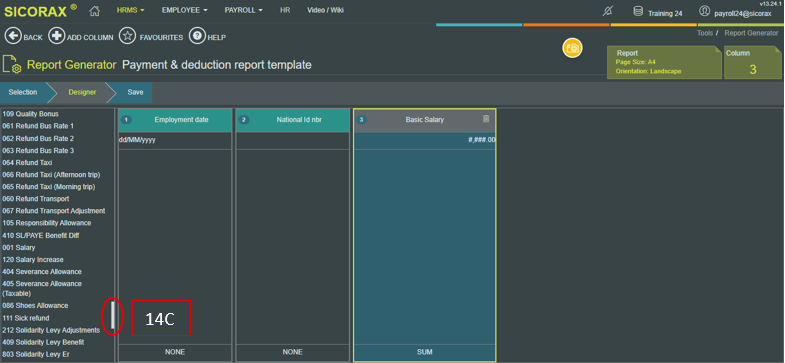Click the Tools breadcrumb link
Screen dimensions: 785x363
coord(705,34)
